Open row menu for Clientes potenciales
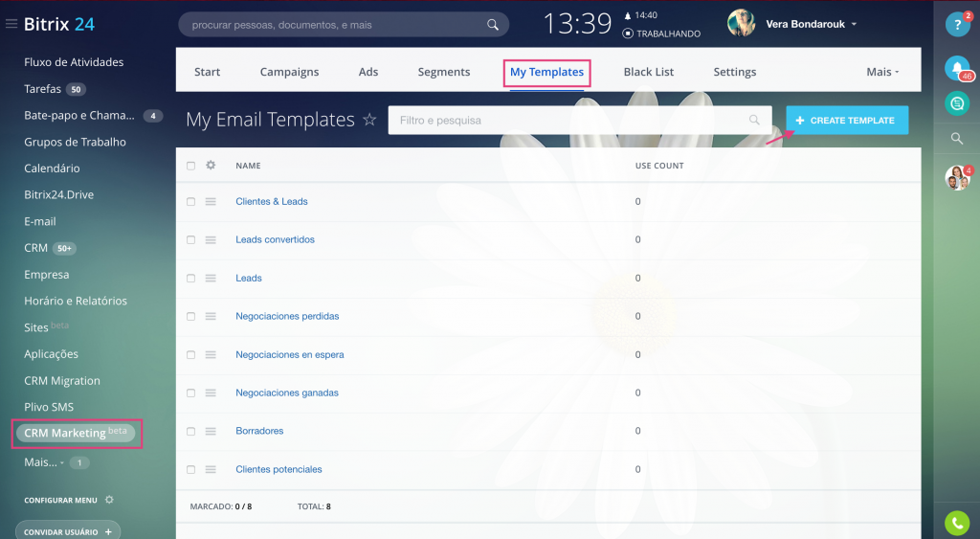The width and height of the screenshot is (980, 539). (x=211, y=470)
